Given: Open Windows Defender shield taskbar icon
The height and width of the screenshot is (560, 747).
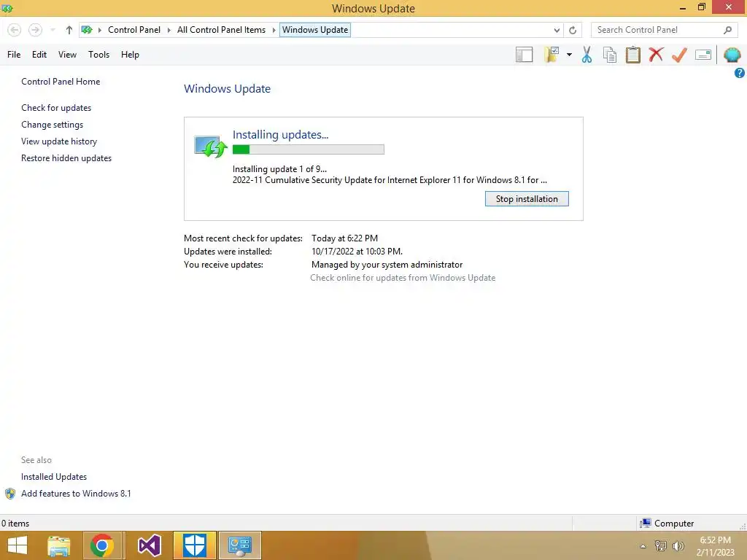Looking at the screenshot, I should click(194, 545).
